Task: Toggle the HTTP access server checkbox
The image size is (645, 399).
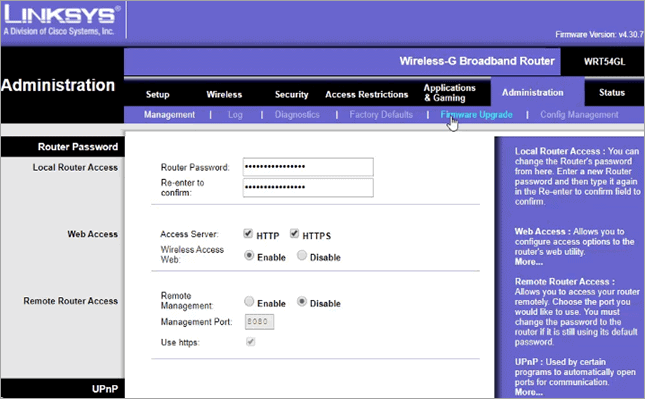Action: coord(248,234)
